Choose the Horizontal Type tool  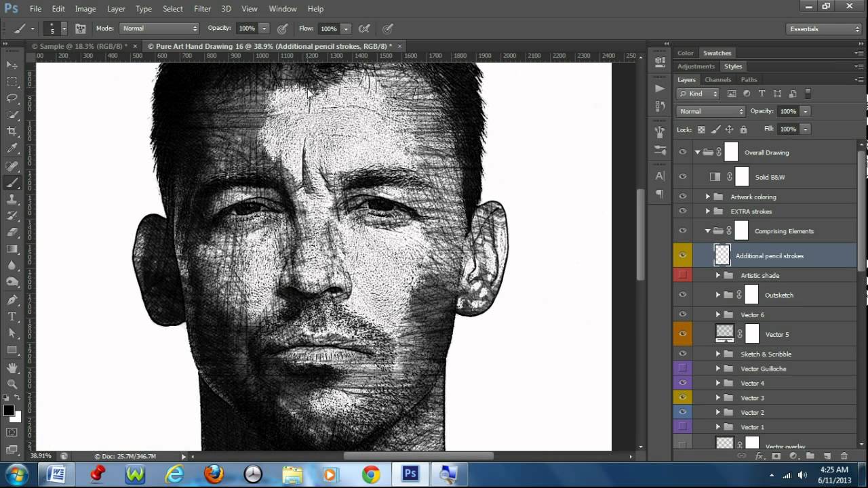12,317
